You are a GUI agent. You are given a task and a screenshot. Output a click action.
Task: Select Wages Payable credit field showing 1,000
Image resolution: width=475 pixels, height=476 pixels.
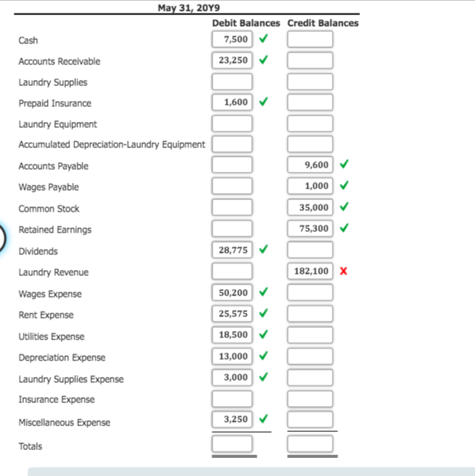coord(310,186)
